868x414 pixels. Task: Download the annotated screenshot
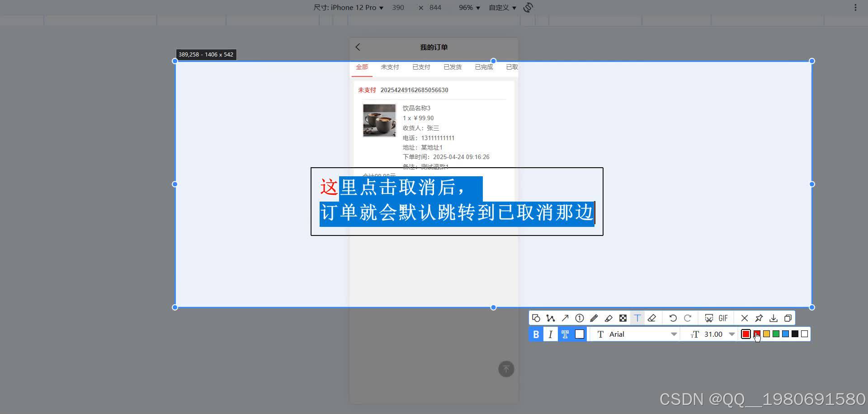click(774, 318)
